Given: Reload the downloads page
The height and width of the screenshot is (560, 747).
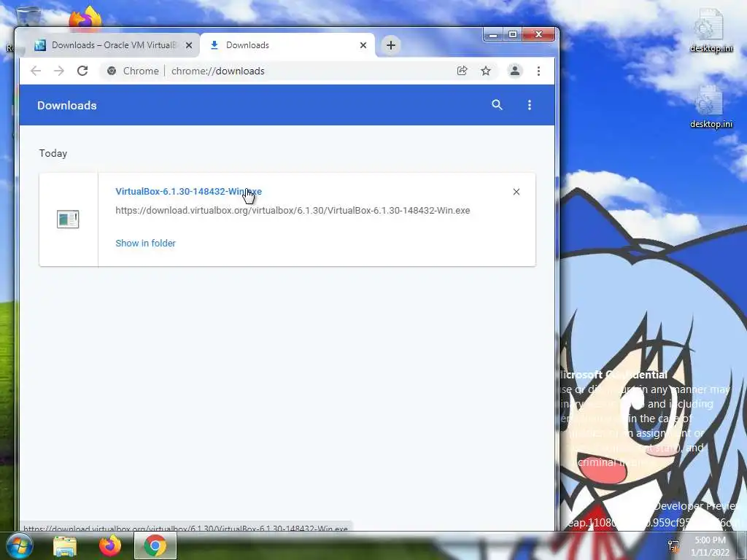Looking at the screenshot, I should [x=82, y=71].
